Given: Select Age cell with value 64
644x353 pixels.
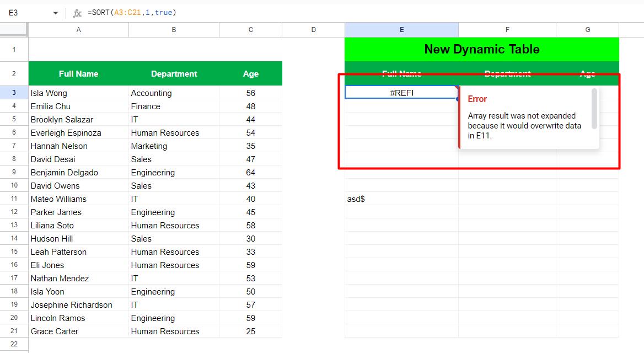Looking at the screenshot, I should [x=250, y=172].
